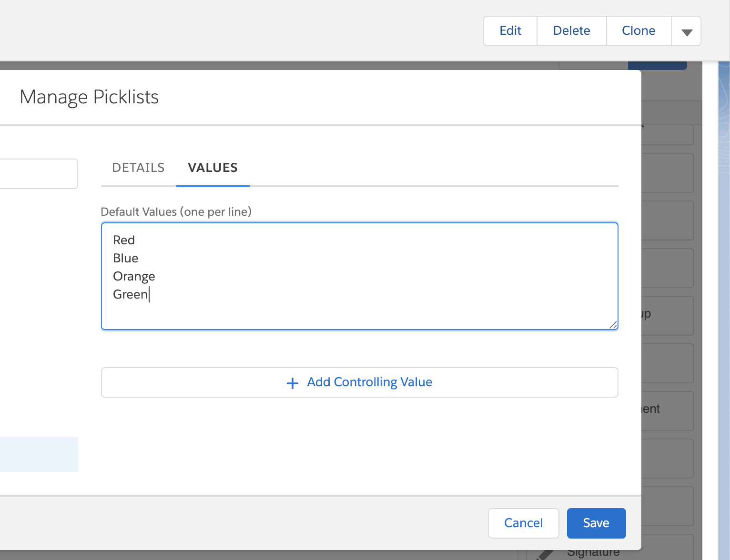
Task: Click the plus icon on Add Controlling Value
Action: click(x=292, y=382)
